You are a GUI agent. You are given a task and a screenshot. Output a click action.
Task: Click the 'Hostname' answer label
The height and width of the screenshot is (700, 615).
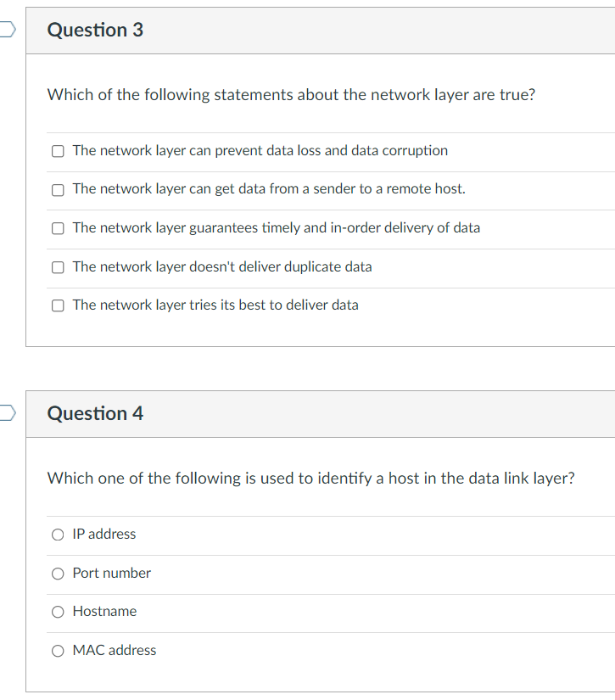pos(104,611)
